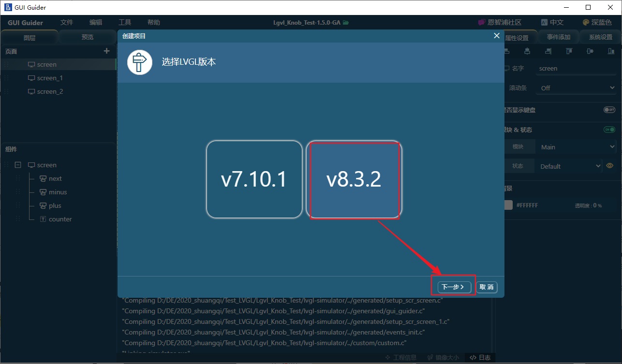This screenshot has width=622, height=364.
Task: Click the align top edge icon
Action: pos(569,51)
